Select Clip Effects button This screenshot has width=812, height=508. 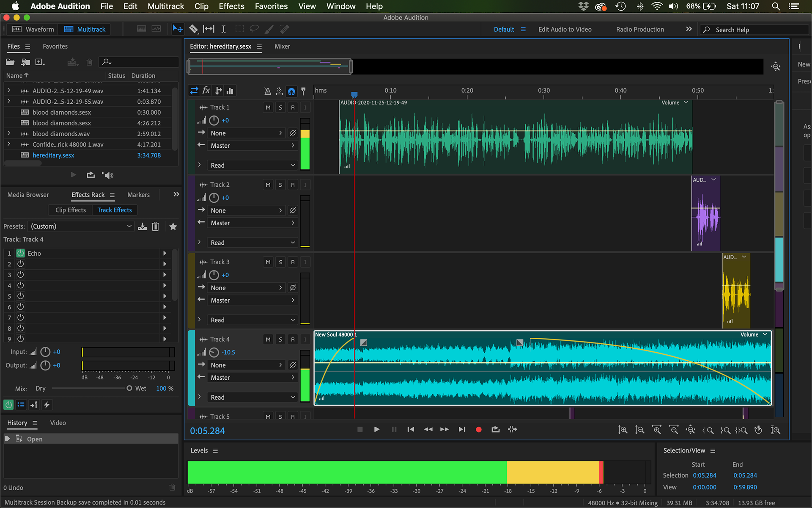(70, 210)
